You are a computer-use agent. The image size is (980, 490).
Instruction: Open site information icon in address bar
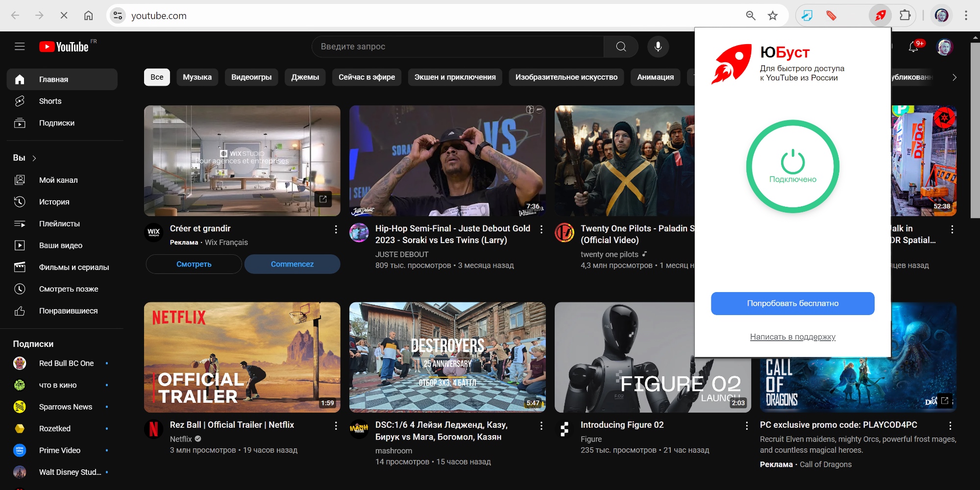(118, 16)
